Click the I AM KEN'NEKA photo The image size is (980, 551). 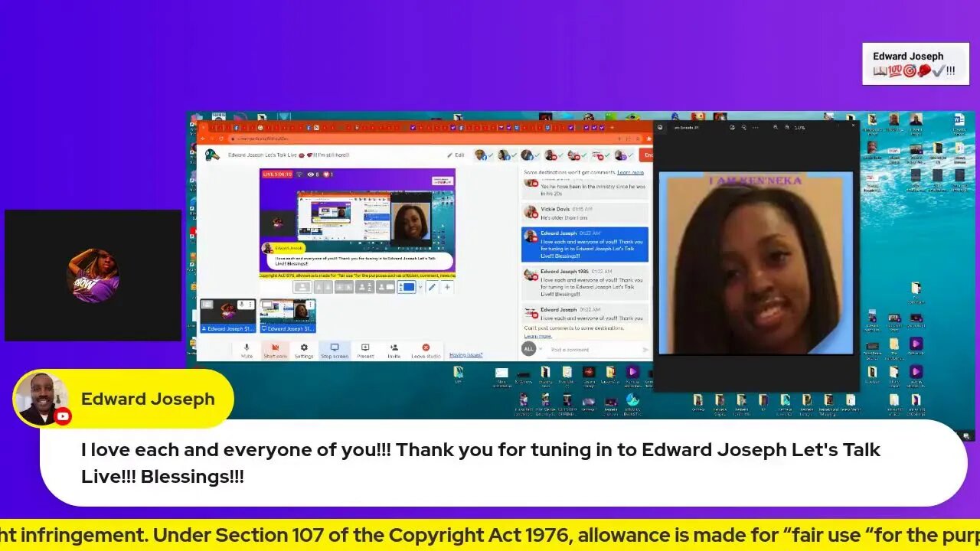tap(756, 263)
